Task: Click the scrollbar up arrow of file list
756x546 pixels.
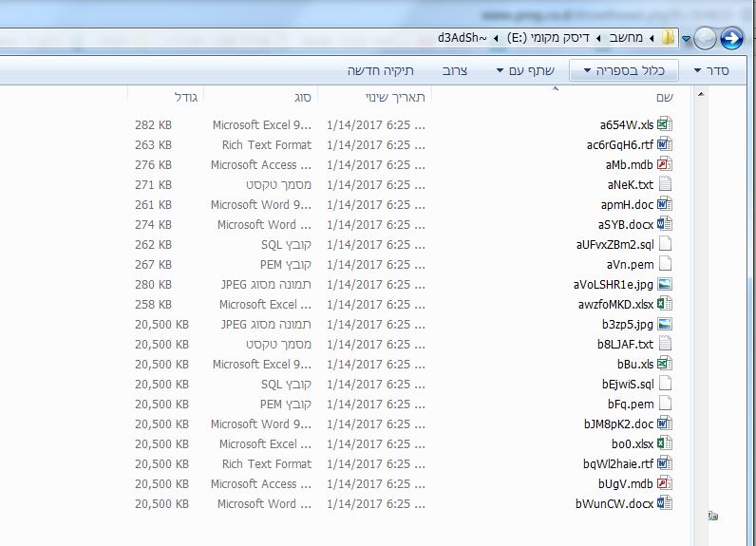Action: 701,94
